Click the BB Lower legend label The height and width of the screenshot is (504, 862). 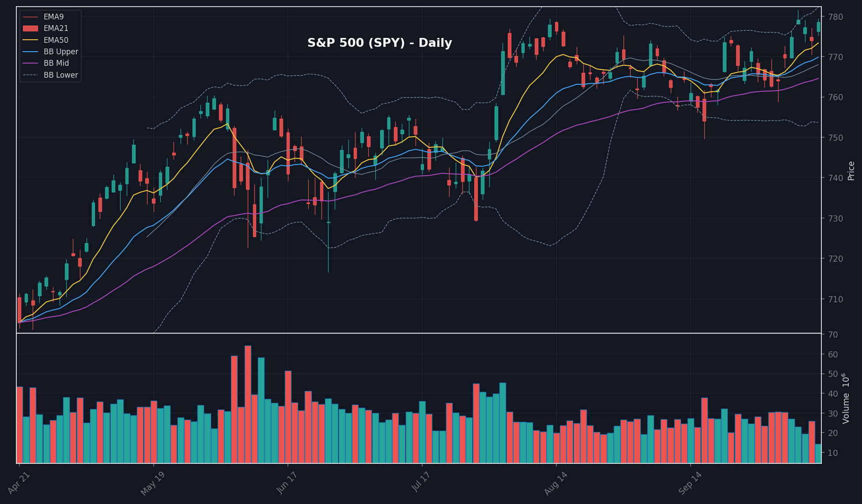61,75
